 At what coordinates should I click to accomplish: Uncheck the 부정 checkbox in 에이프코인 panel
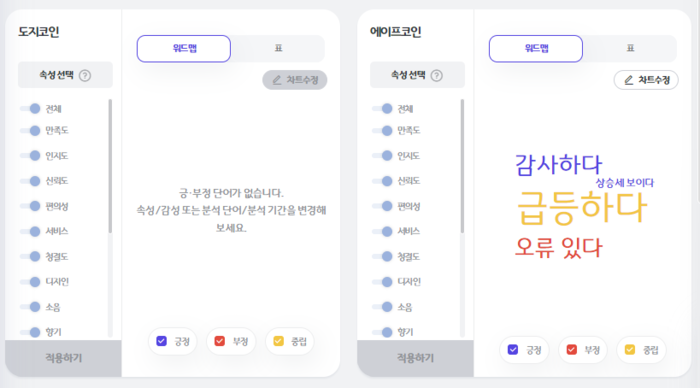coord(571,350)
